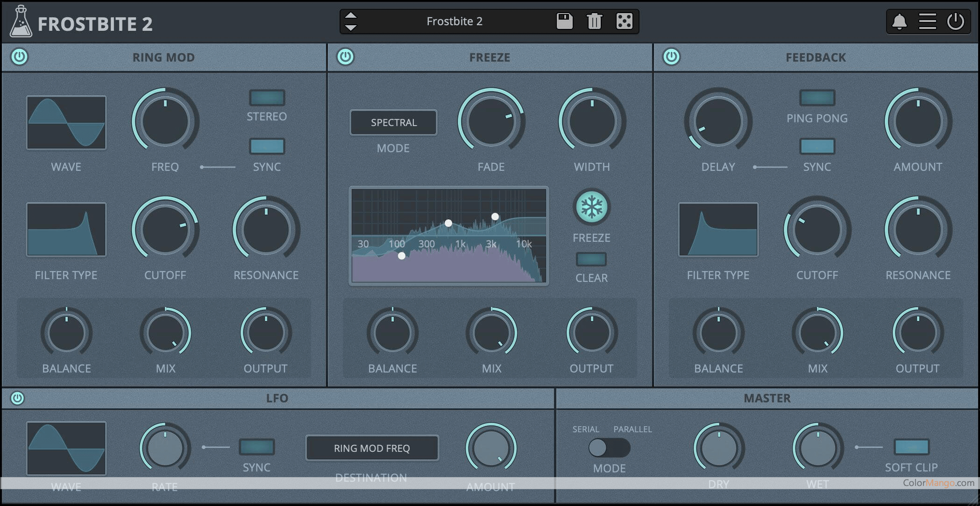Select next preset with the up arrow
The width and height of the screenshot is (980, 506).
click(x=351, y=15)
